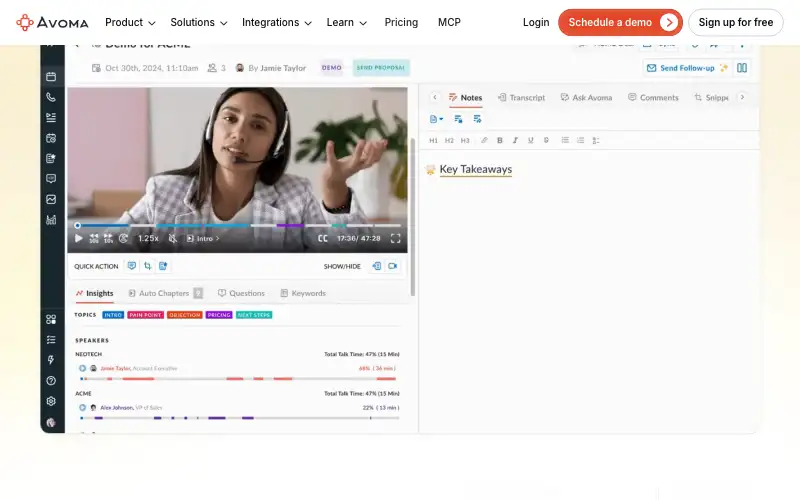Click the purple segment on video progress bar

[x=290, y=225]
